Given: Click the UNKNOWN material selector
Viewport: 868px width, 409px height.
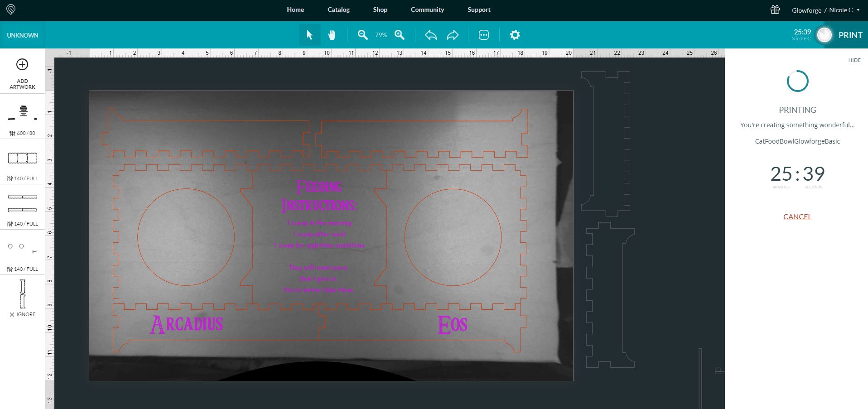Looking at the screenshot, I should tap(22, 35).
